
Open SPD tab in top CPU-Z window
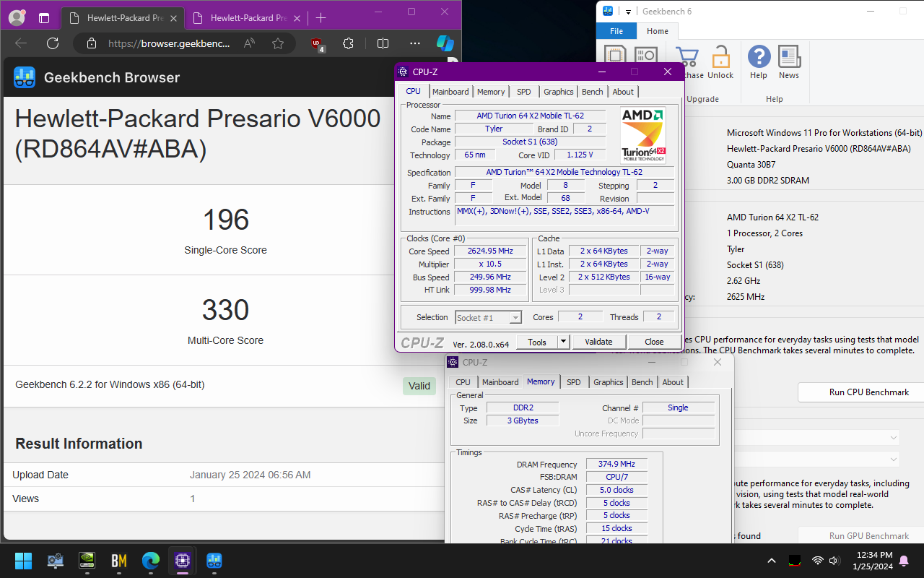point(523,92)
